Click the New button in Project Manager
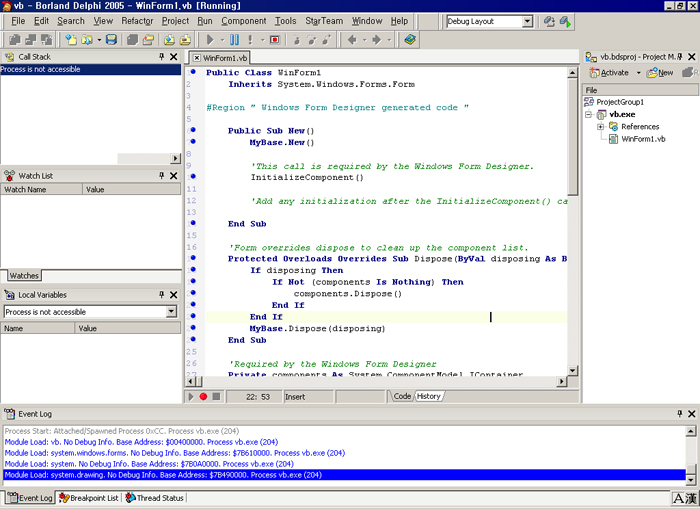The width and height of the screenshot is (700, 509). tap(660, 73)
